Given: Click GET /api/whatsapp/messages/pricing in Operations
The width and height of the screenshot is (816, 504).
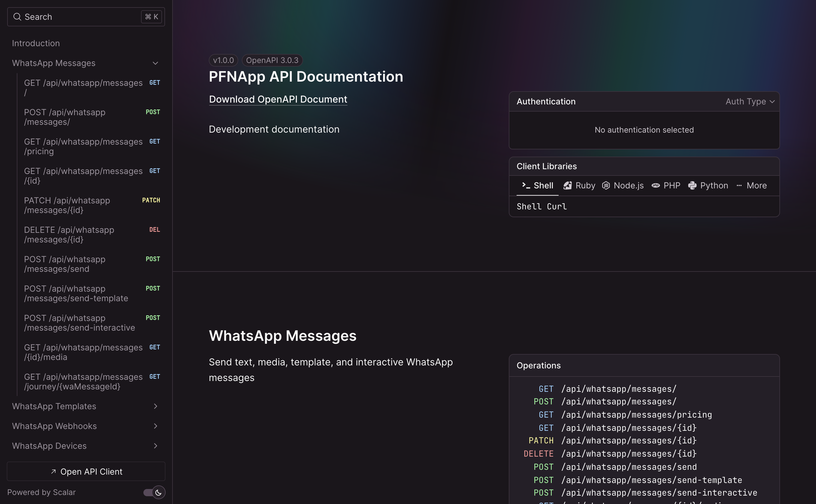Looking at the screenshot, I should click(x=625, y=415).
